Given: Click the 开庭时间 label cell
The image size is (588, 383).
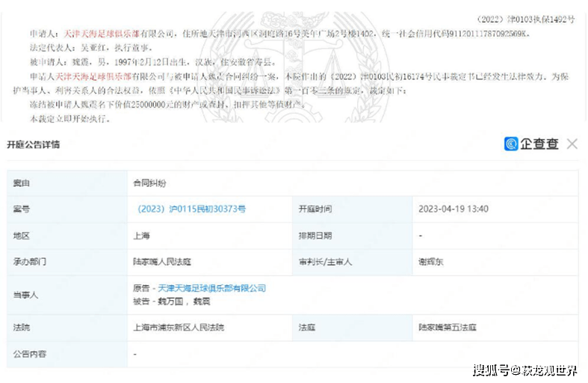Looking at the screenshot, I should [x=352, y=209].
